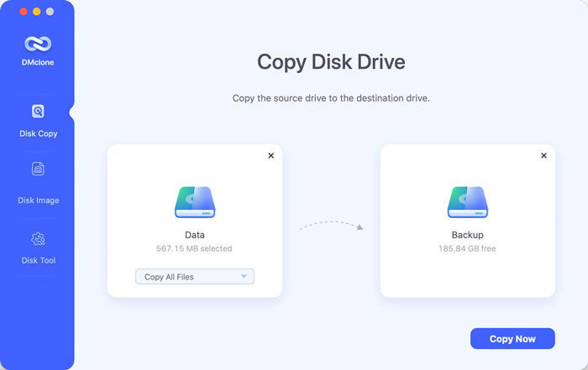Viewport: 588px width, 370px height.
Task: Click the DMclone app name text
Action: pos(38,63)
